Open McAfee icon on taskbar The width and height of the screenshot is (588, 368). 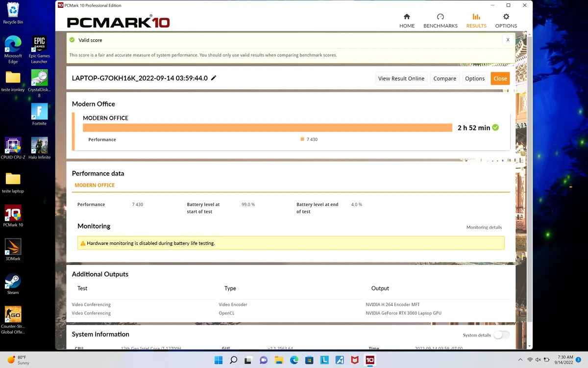click(x=355, y=360)
